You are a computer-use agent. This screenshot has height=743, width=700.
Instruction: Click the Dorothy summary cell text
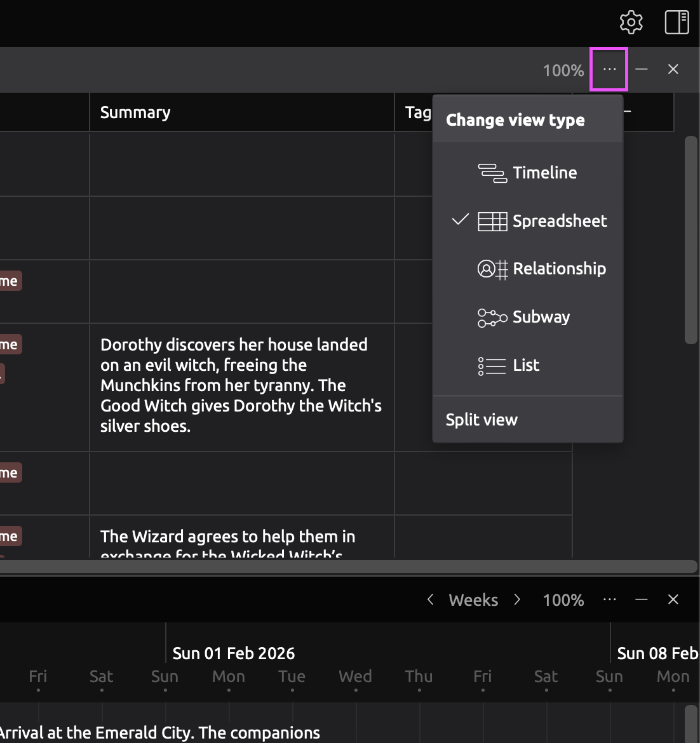(240, 385)
